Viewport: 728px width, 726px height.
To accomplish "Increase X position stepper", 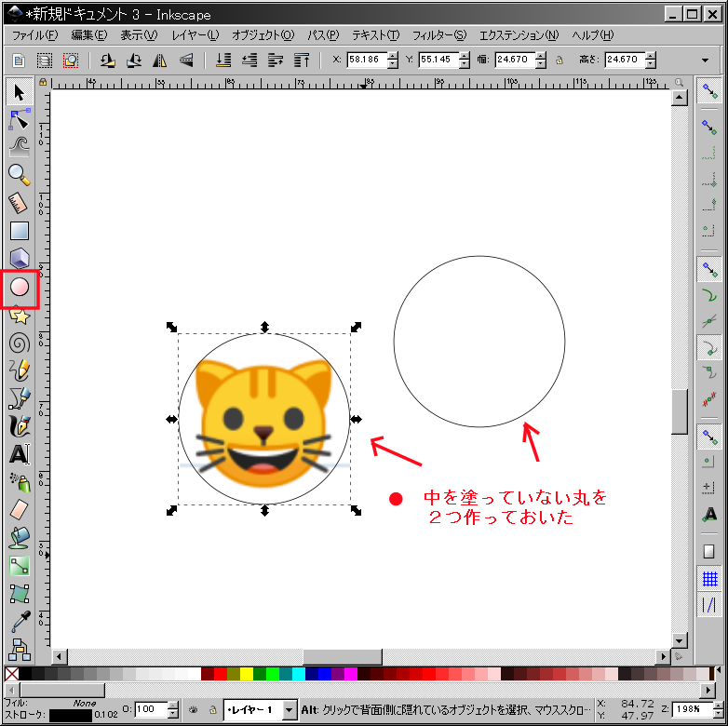I will (393, 56).
